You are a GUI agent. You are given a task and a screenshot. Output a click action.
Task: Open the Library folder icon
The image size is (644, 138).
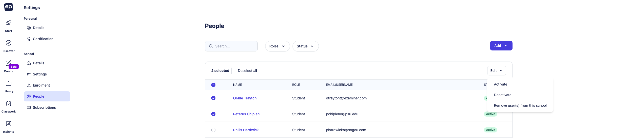point(9,84)
